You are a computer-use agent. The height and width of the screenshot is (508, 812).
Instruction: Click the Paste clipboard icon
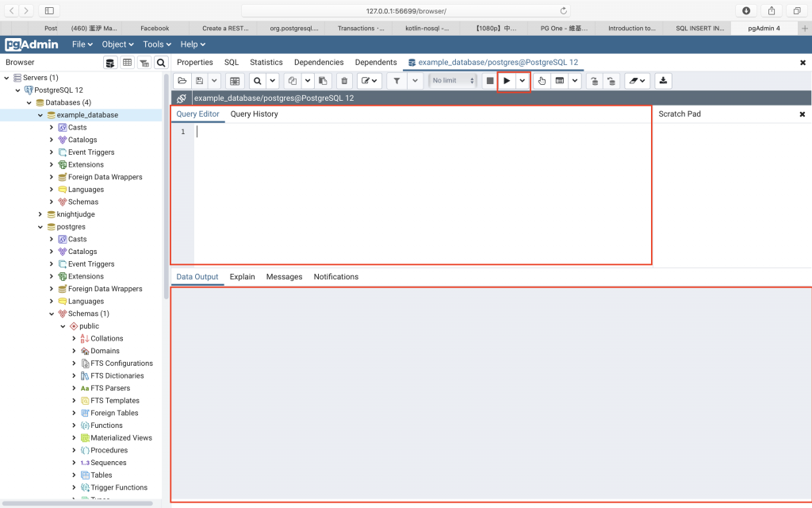click(323, 81)
